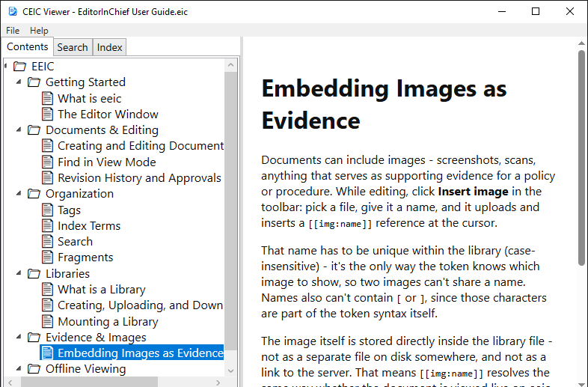Maximize the CEIC Viewer window
This screenshot has height=387, width=588.
(x=536, y=12)
